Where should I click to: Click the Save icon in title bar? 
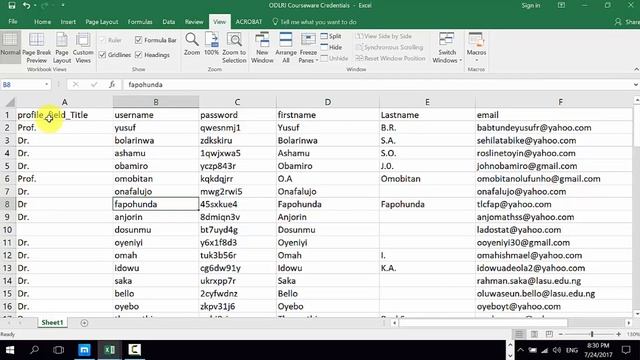coord(12,5)
